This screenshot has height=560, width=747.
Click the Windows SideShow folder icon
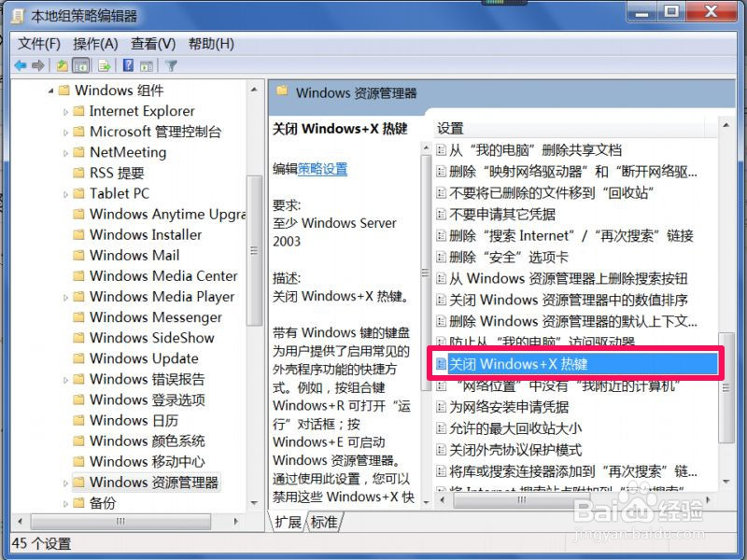click(x=78, y=338)
